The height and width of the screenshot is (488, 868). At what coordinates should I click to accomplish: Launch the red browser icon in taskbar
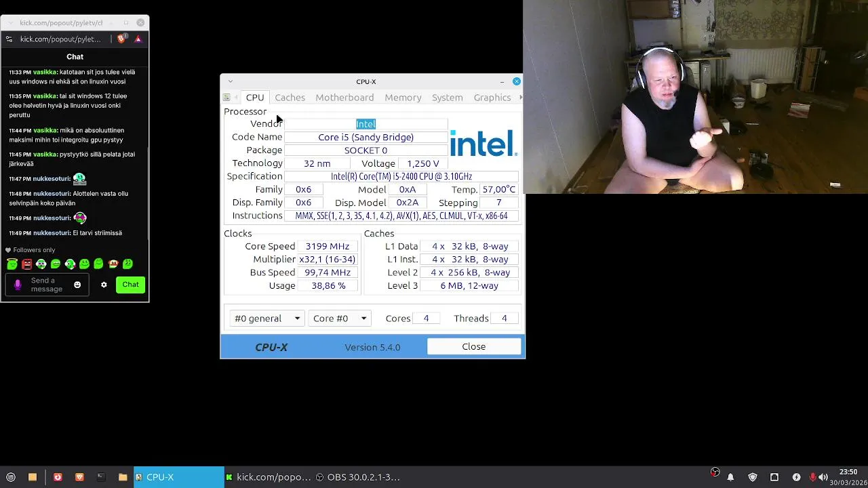[x=58, y=477]
